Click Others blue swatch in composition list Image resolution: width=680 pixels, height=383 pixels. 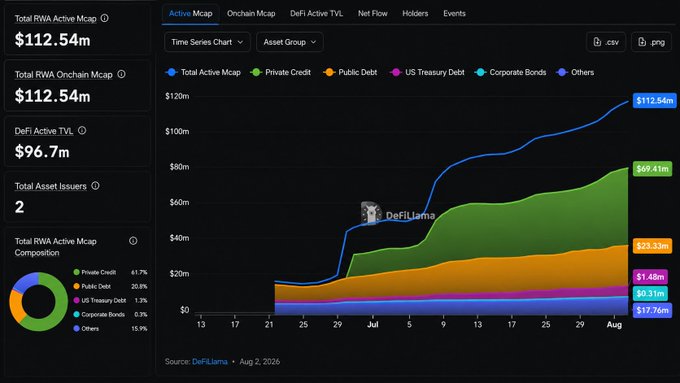click(76, 328)
